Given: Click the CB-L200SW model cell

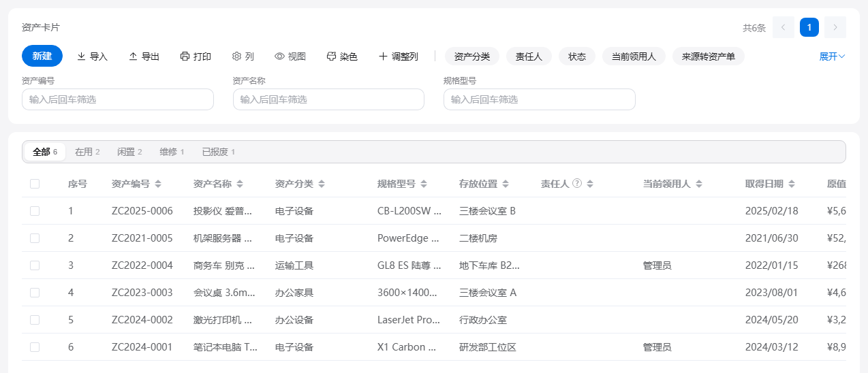Looking at the screenshot, I should click(x=409, y=211).
